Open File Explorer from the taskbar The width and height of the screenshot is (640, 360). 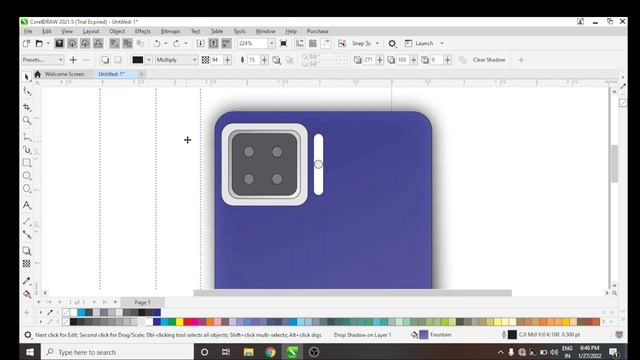point(248,352)
